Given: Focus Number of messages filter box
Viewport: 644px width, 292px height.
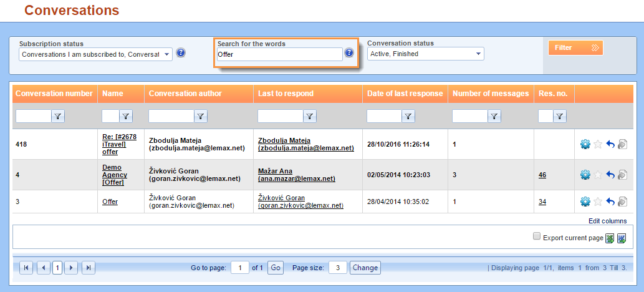Looking at the screenshot, I should [x=470, y=117].
